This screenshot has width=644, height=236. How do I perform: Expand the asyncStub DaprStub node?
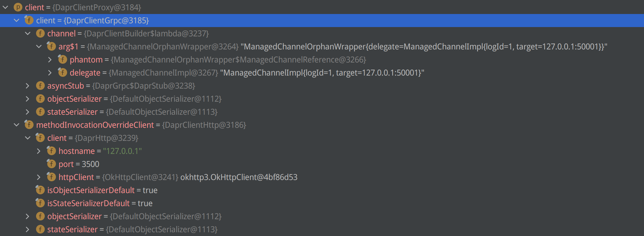click(x=27, y=86)
